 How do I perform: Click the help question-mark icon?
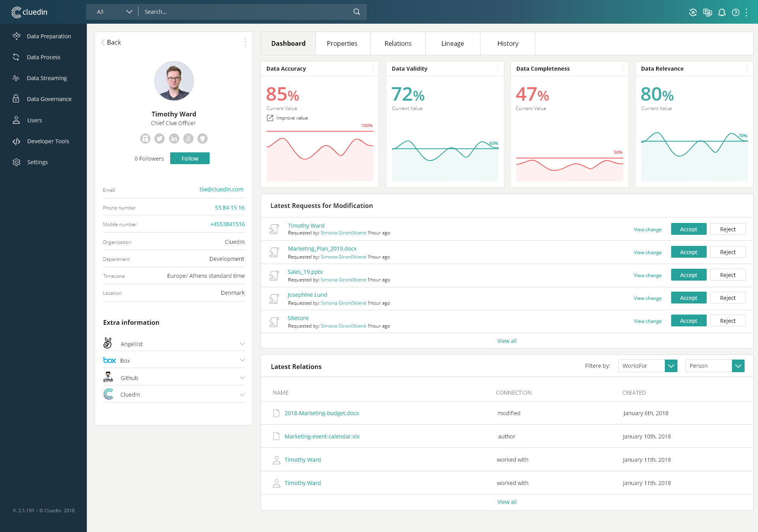click(735, 12)
